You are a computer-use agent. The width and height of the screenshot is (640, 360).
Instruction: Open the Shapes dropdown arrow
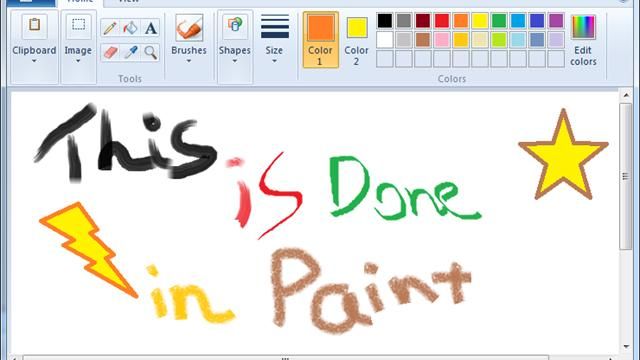(235, 61)
